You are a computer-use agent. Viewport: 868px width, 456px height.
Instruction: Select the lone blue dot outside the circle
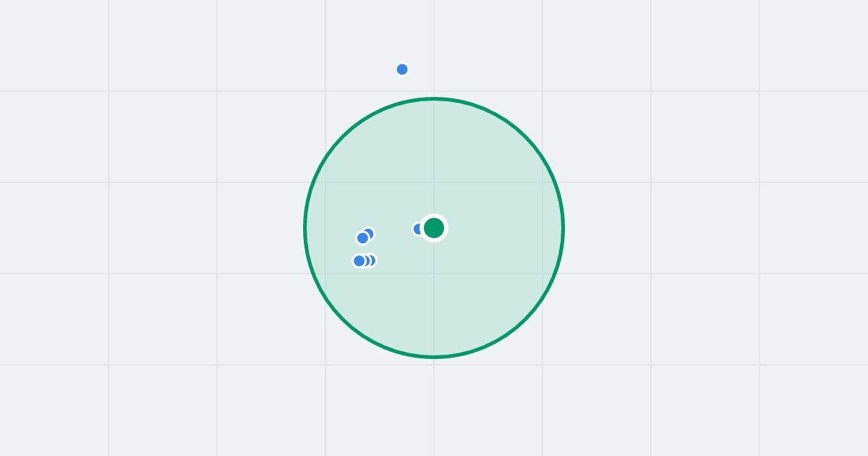[x=402, y=69]
